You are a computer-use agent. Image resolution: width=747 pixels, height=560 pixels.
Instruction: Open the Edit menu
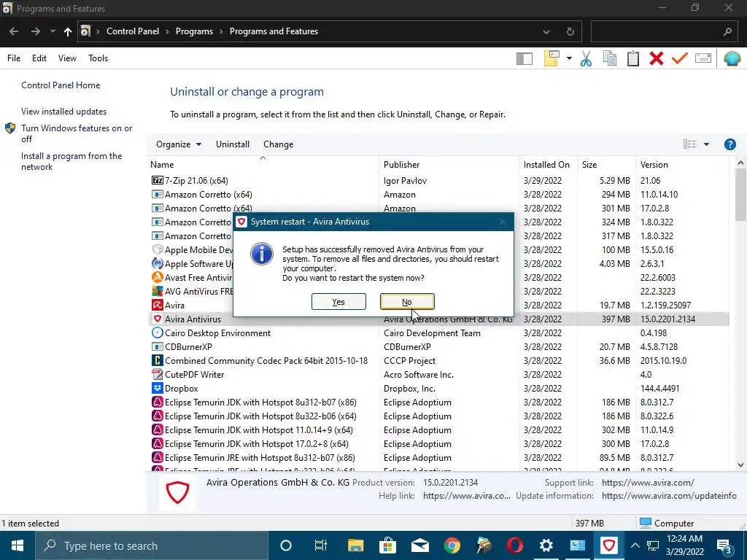pos(39,58)
